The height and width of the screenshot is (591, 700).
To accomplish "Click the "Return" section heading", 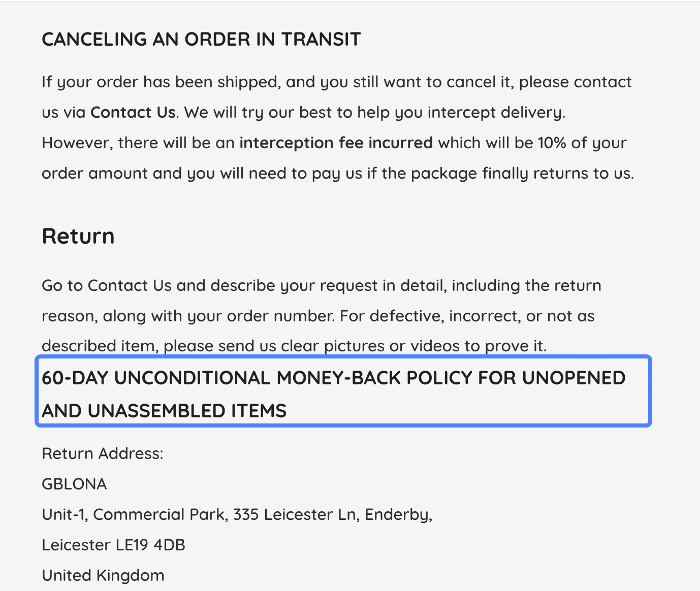I will click(78, 236).
